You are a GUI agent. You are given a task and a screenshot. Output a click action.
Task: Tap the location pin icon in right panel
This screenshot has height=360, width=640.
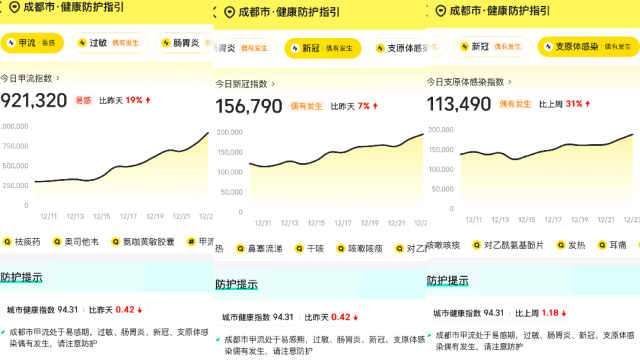[x=440, y=11]
